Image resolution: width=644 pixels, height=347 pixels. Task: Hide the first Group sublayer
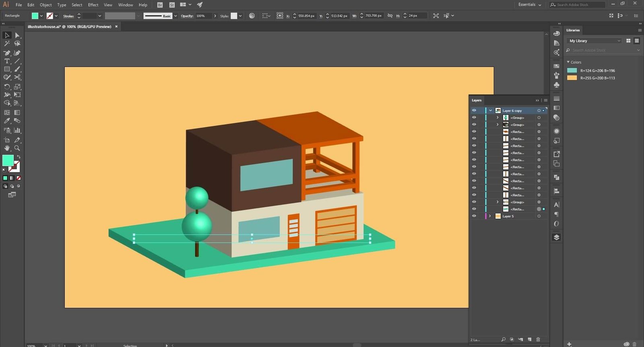point(474,118)
